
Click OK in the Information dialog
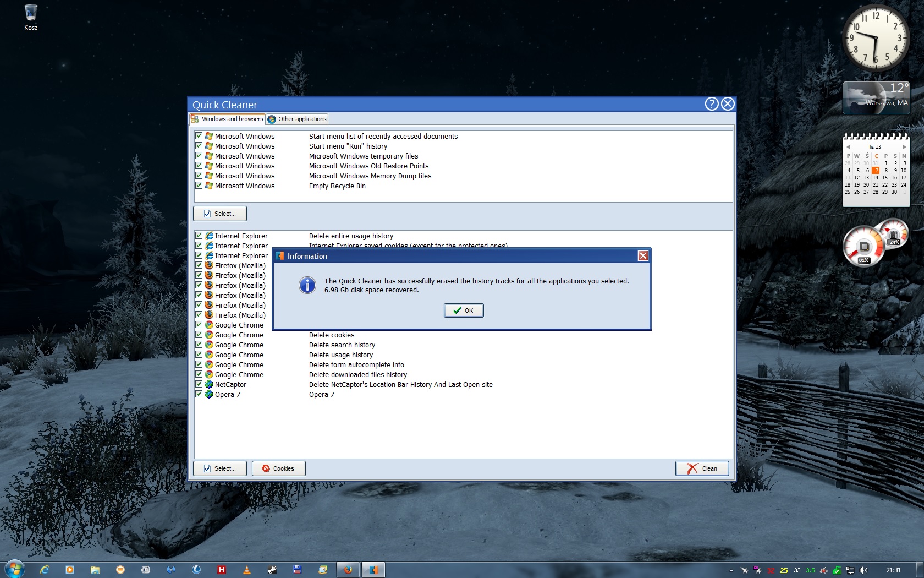464,310
